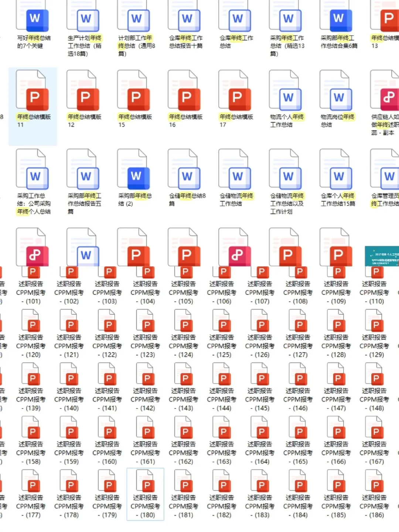Image resolution: width=399 pixels, height=532 pixels.
Task: Select the PowerPoint icon of 述职报告CPPM报考 - (184)
Action: (x=298, y=481)
